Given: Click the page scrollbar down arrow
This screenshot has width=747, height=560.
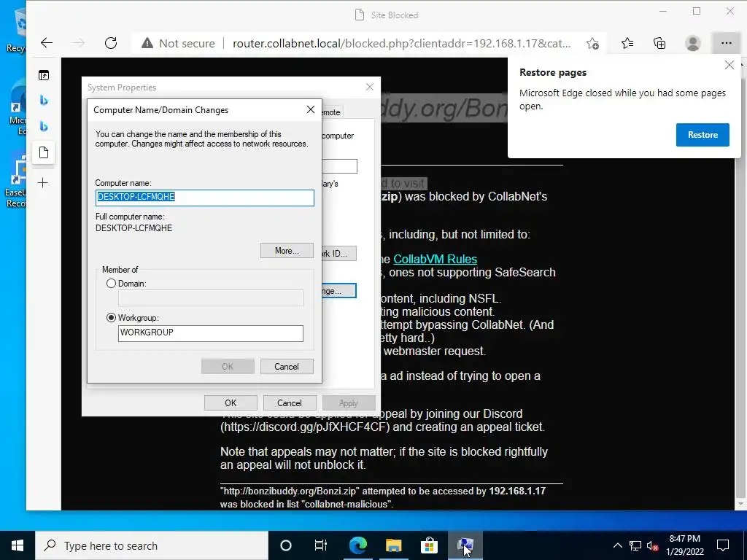Looking at the screenshot, I should click(x=741, y=504).
